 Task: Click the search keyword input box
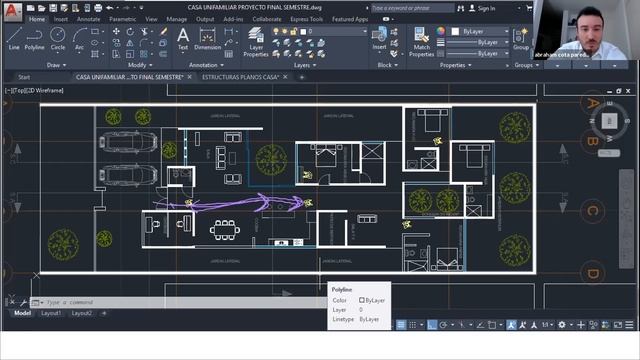tap(412, 8)
